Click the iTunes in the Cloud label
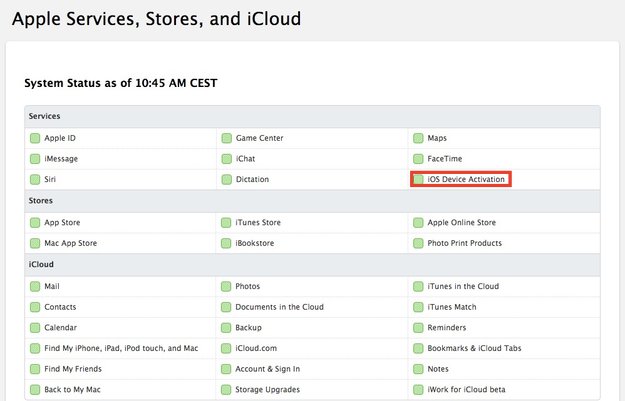 (463, 286)
